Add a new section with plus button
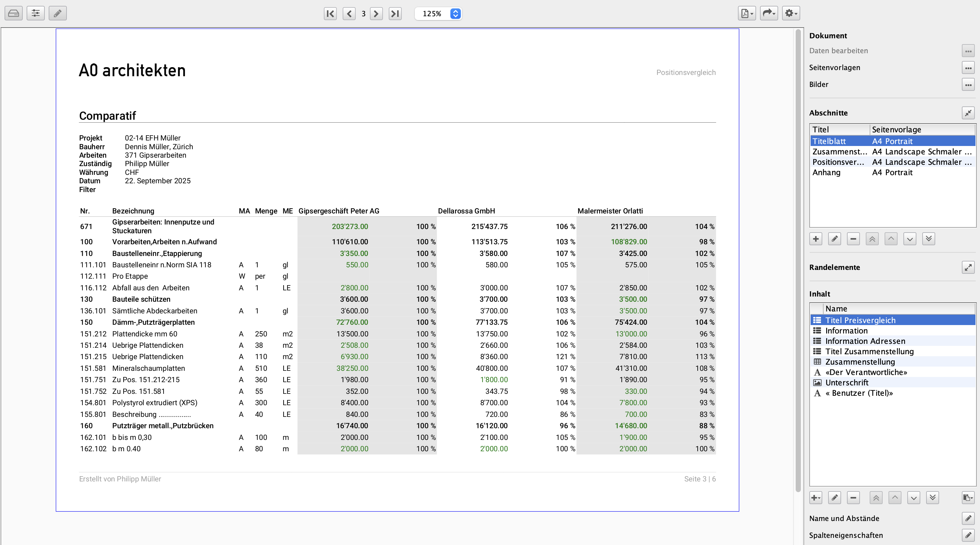The height and width of the screenshot is (545, 980). coord(815,239)
